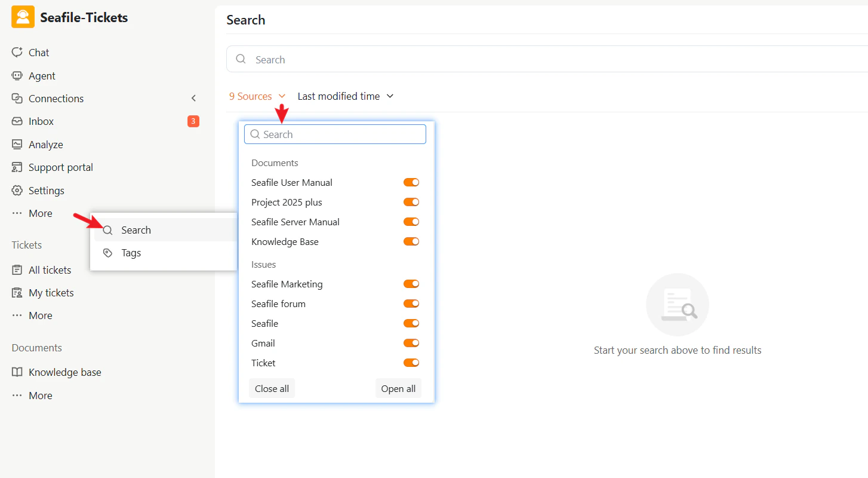Open the My tickets link
Screen dimensions: 868x478
(51, 293)
